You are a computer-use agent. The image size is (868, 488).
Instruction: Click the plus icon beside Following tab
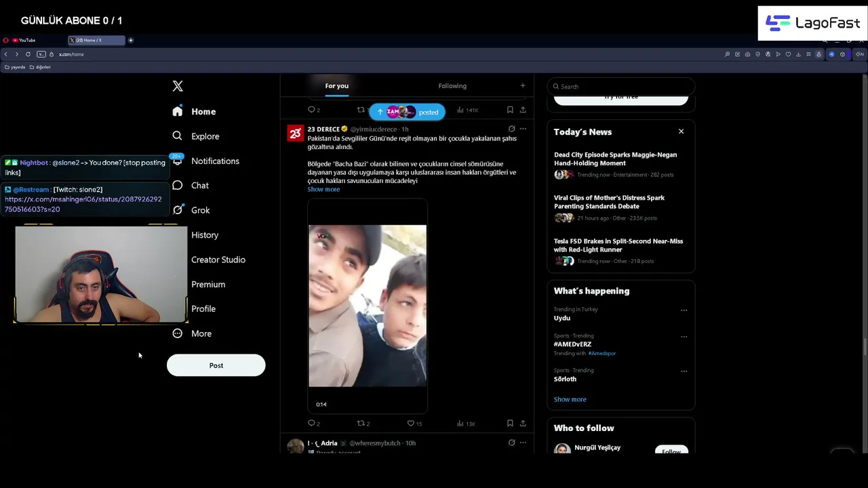point(522,86)
